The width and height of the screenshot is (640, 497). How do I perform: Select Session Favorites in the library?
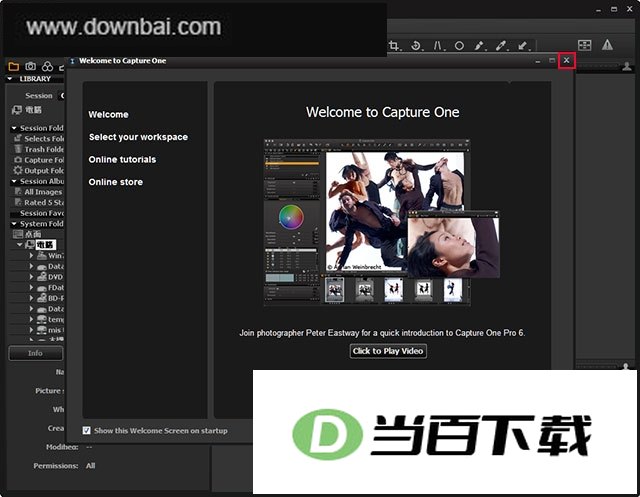pos(42,213)
